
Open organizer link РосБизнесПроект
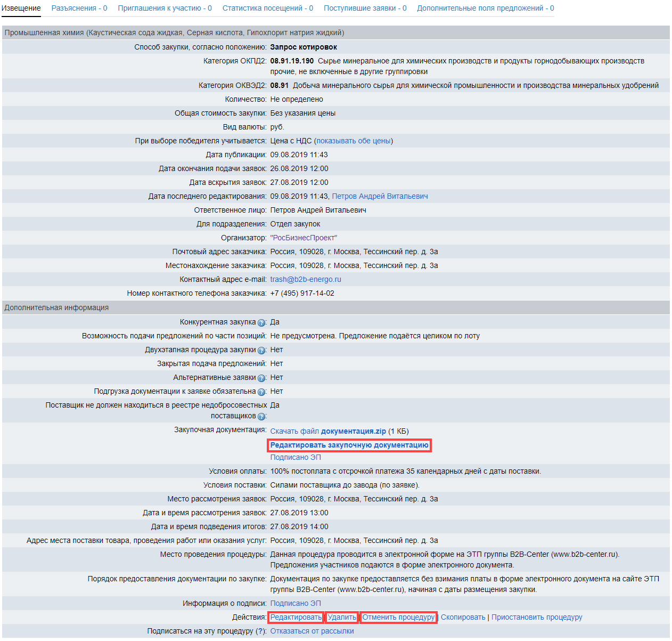(304, 238)
